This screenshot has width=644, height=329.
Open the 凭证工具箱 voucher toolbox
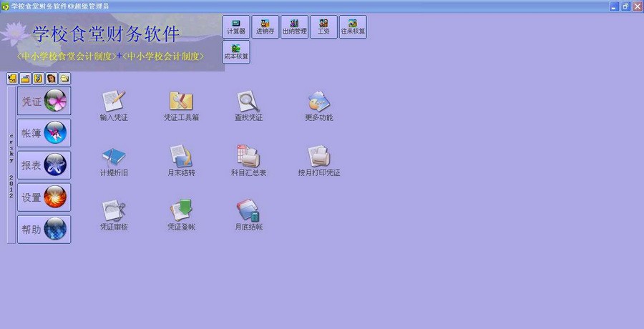click(181, 106)
